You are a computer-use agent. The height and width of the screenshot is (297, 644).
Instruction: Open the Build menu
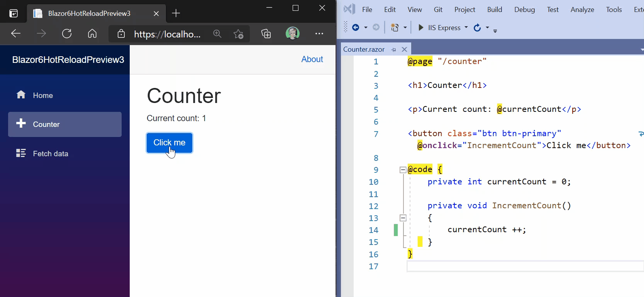(x=495, y=10)
